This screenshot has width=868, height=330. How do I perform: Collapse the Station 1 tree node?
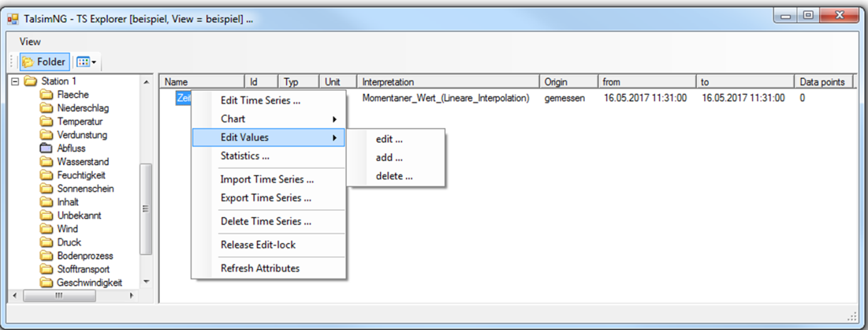[16, 82]
